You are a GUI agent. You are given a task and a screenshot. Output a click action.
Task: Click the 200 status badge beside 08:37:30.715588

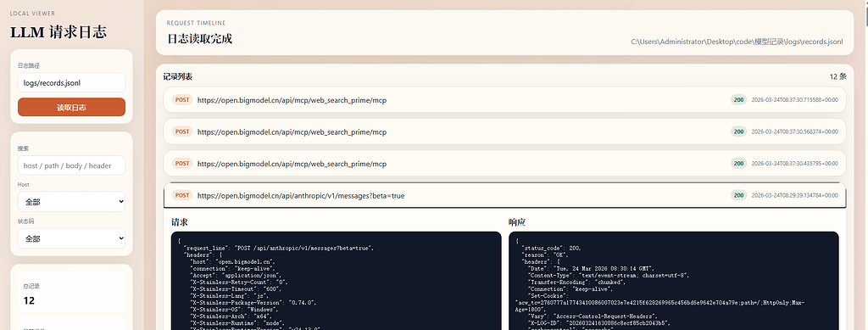[738, 100]
